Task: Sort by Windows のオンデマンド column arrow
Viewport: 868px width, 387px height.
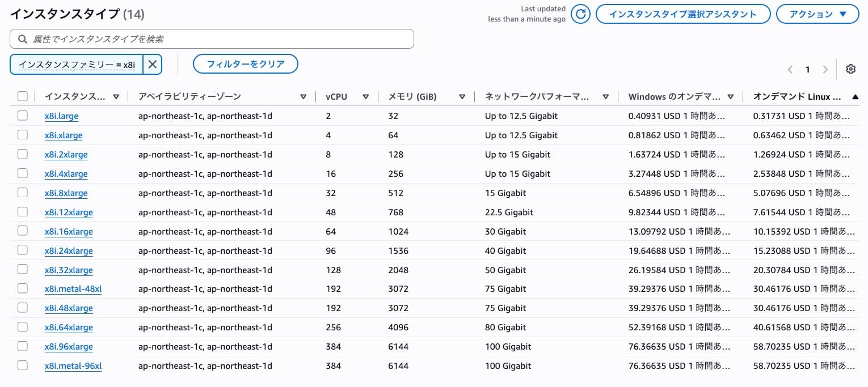Action: click(731, 97)
